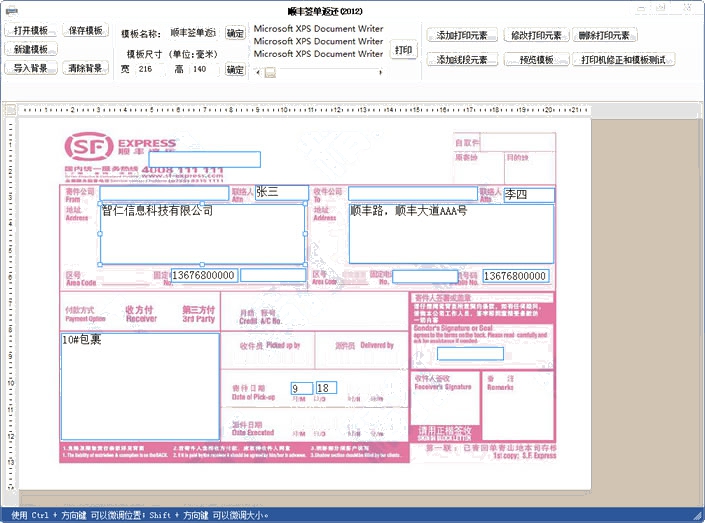Open template preview with 预览模板
The height and width of the screenshot is (523, 705).
534,60
